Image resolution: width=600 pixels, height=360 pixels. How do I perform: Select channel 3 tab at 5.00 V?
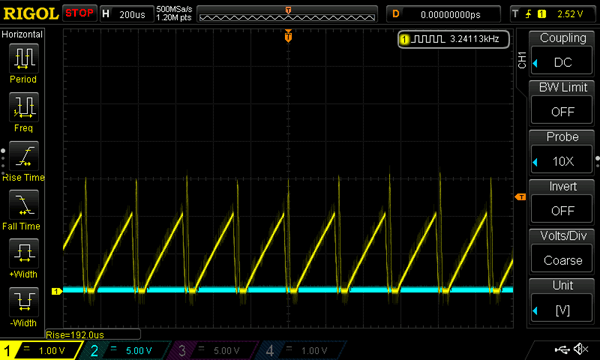click(x=214, y=350)
